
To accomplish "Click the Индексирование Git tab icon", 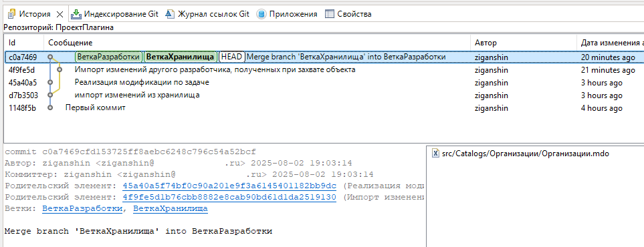I will tap(76, 15).
